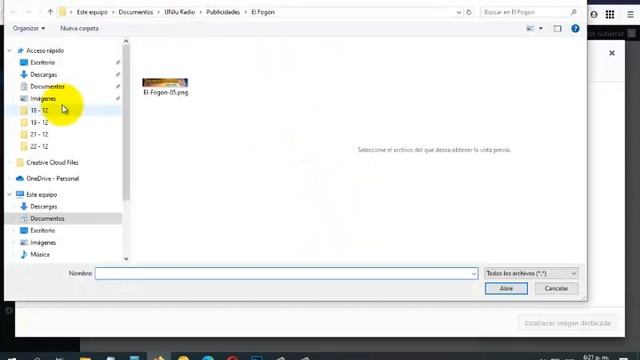Click the Abrir button

tap(506, 289)
